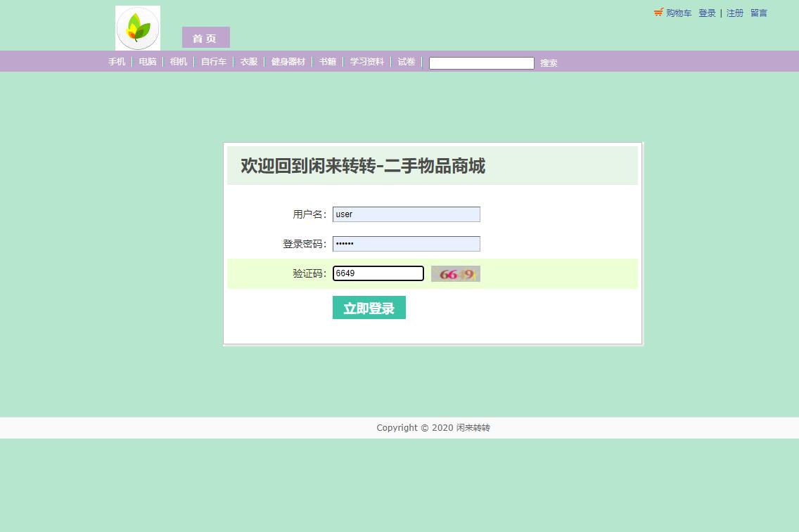
Task: Select the 电脑 category in navigation
Action: [x=147, y=62]
